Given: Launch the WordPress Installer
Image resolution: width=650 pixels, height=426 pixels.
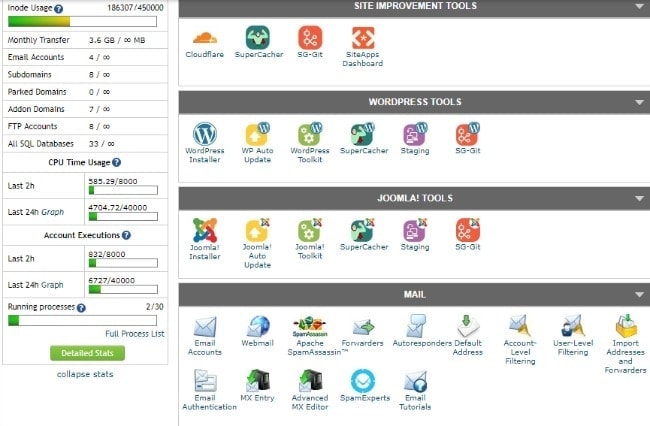Looking at the screenshot, I should click(205, 143).
